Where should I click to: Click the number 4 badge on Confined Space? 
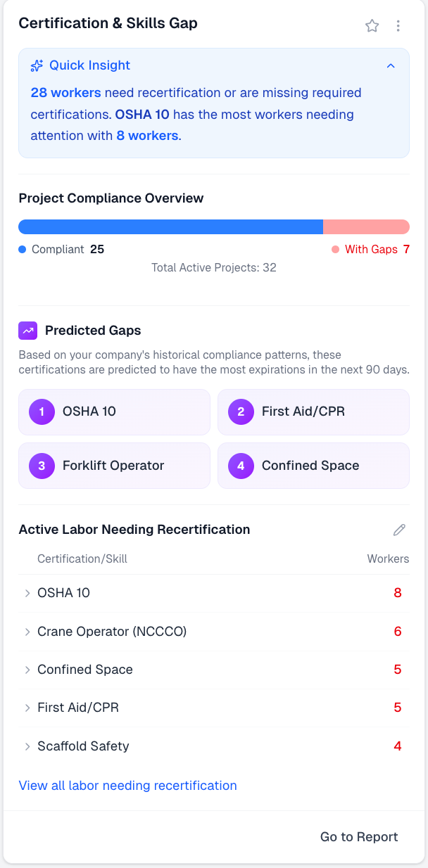pos(241,466)
